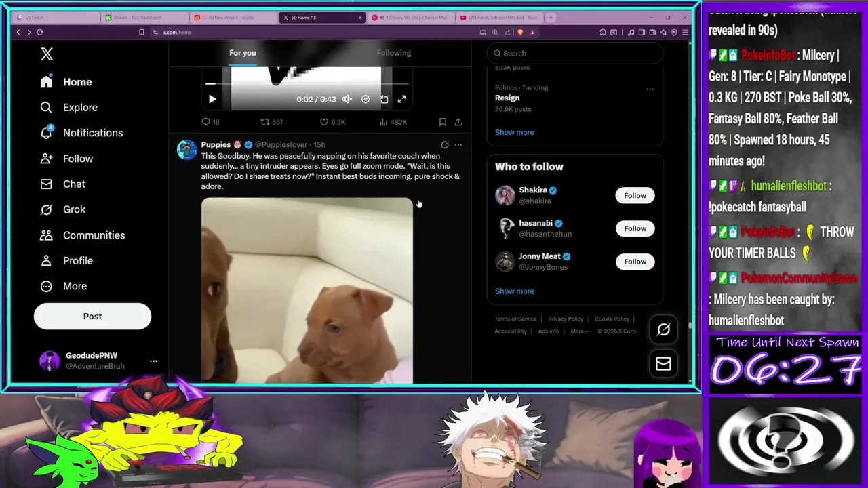Viewport: 868px width, 488px height.
Task: Go back in the browser
Action: tap(18, 32)
